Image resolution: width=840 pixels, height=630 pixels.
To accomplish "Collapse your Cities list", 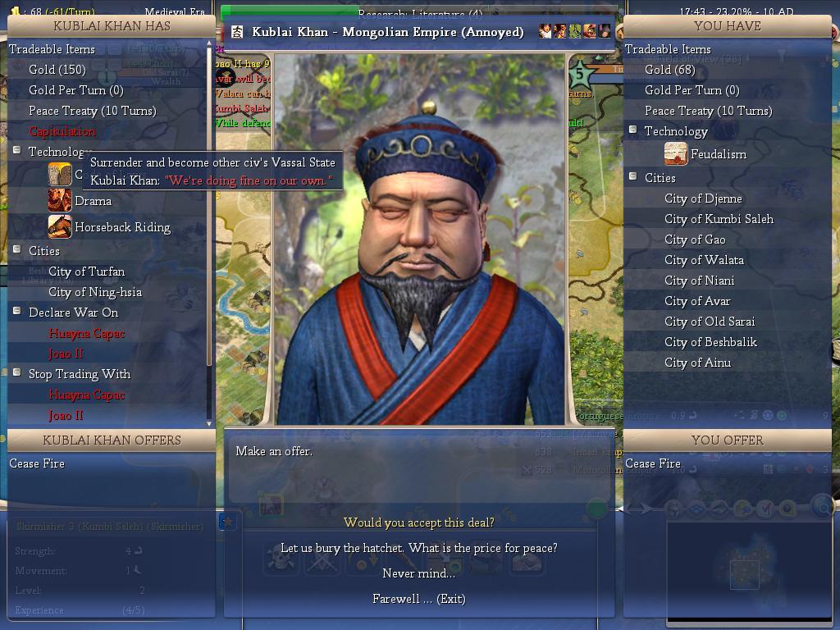I will point(632,176).
